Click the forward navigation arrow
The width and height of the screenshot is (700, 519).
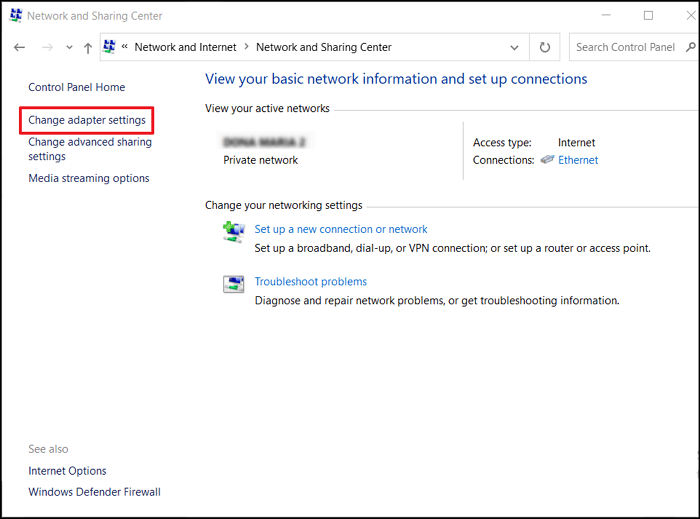click(x=47, y=47)
